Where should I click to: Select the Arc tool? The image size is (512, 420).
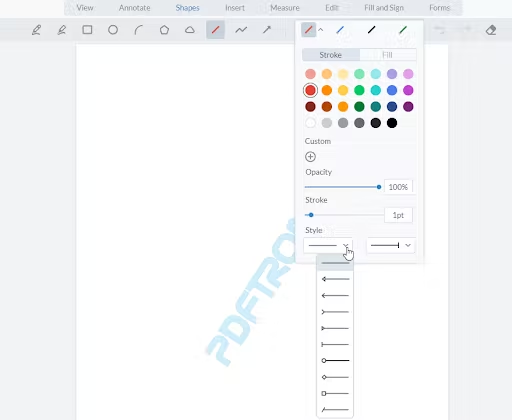click(x=139, y=30)
